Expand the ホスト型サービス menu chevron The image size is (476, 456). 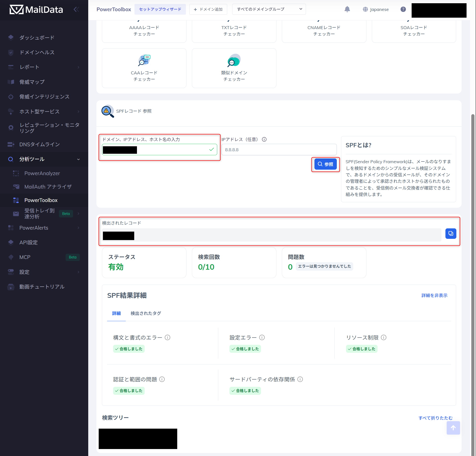pos(79,111)
